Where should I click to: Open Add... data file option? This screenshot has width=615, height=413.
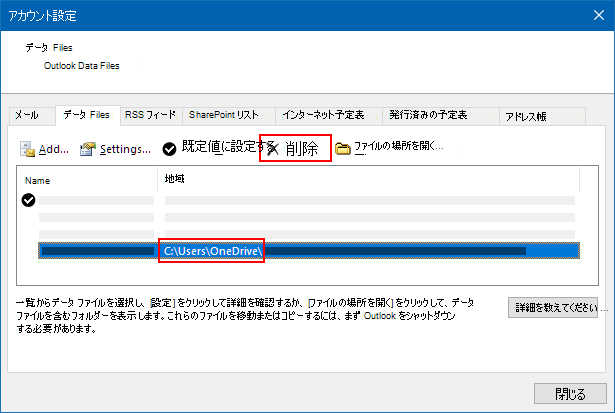click(54, 149)
